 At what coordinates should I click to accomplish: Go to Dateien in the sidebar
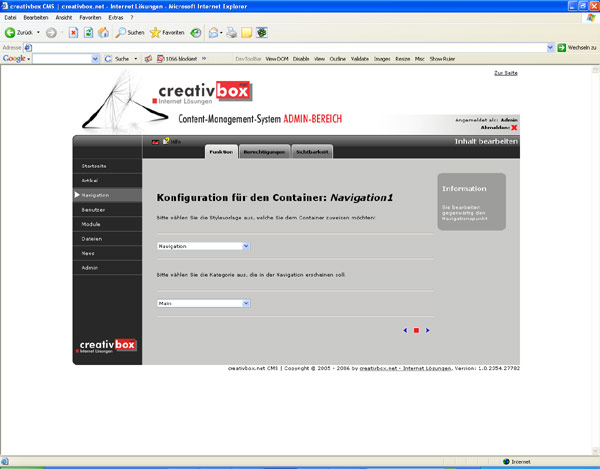pyautogui.click(x=91, y=239)
